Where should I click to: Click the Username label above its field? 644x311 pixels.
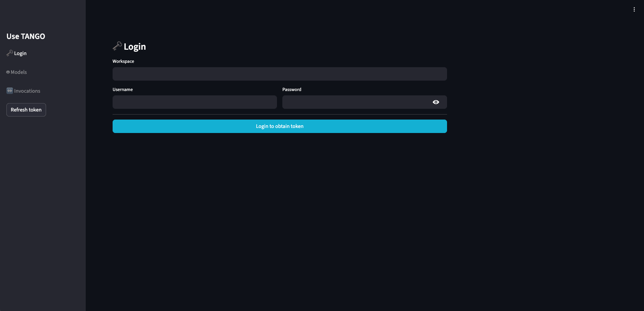[x=122, y=89]
